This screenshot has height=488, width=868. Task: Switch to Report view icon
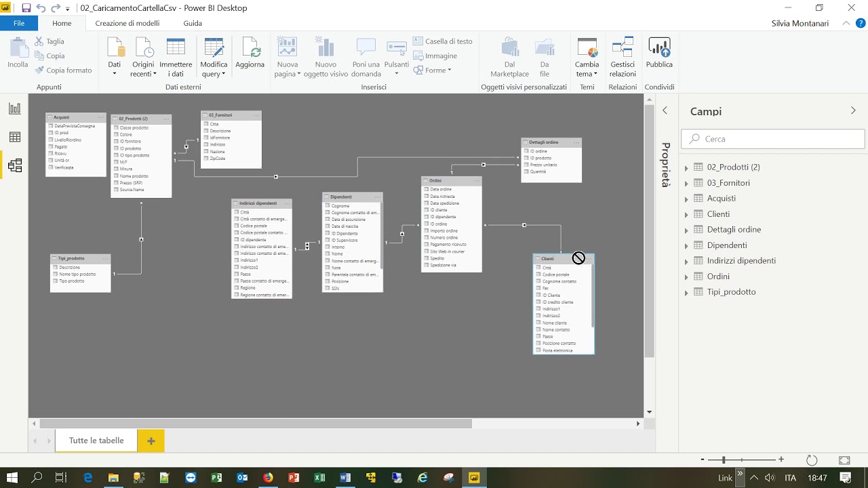tap(14, 108)
